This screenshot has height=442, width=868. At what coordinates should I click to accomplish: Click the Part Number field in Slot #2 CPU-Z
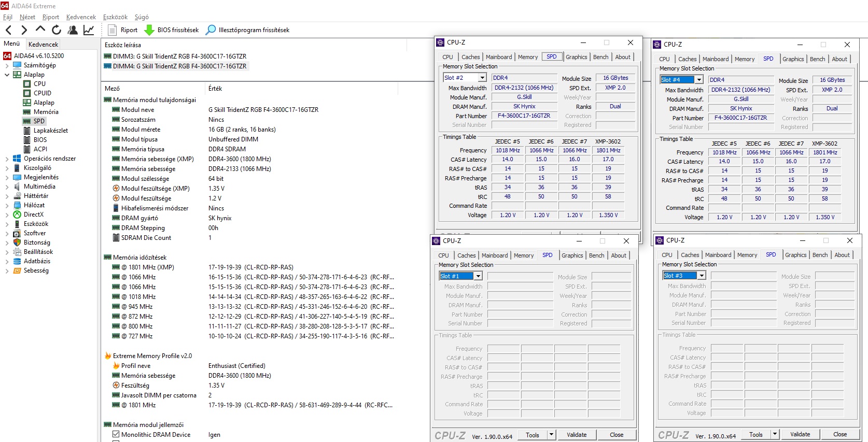(x=524, y=116)
